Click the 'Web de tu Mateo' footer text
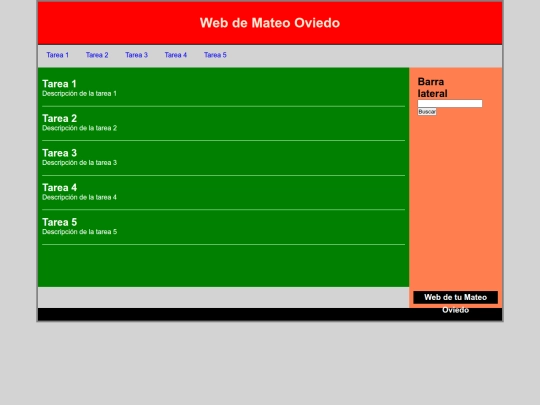Screen dimensions: 540x405 click(455, 297)
